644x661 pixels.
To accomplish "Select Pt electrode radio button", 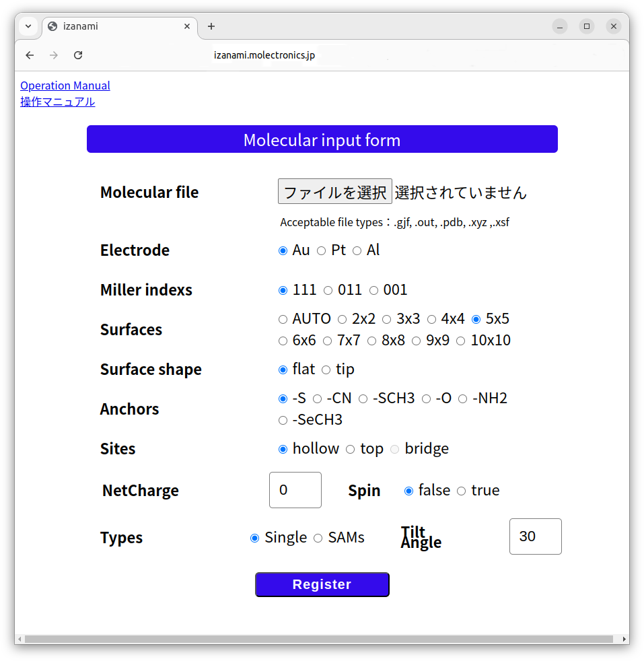I will pos(321,251).
